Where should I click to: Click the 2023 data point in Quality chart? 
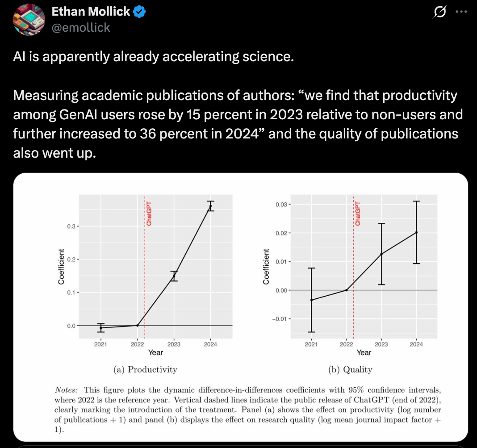(381, 254)
